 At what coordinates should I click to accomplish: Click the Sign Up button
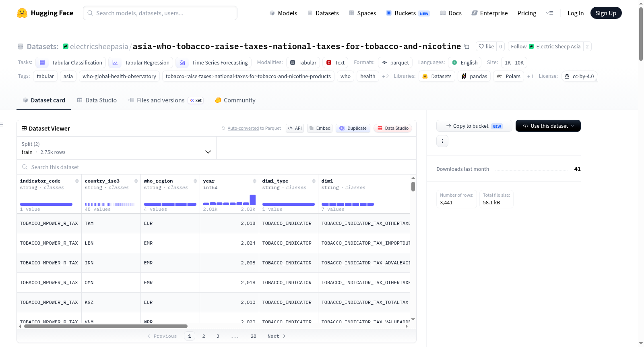click(606, 13)
